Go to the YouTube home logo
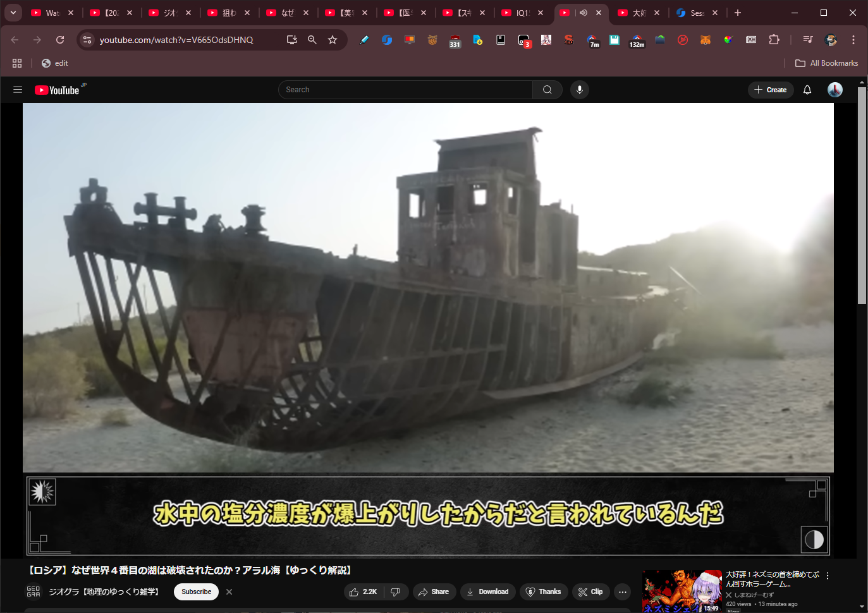Screen dimensions: 868x613 click(x=58, y=90)
